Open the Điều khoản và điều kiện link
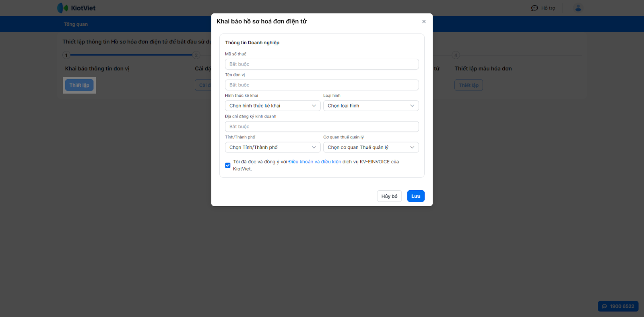 (314, 162)
